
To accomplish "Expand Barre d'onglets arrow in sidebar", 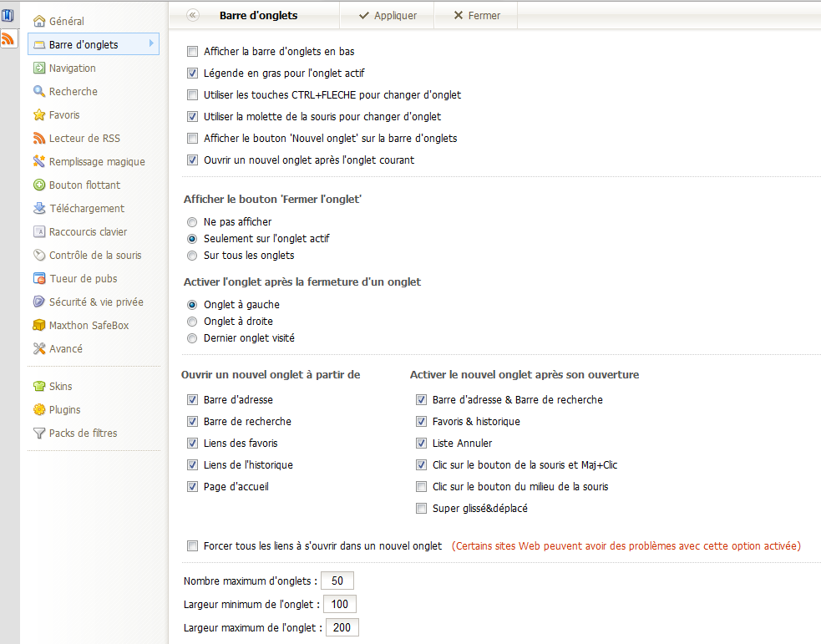I will coord(151,43).
